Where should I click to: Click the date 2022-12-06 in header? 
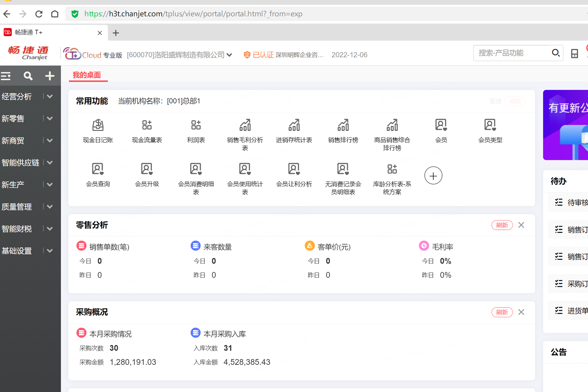point(350,55)
